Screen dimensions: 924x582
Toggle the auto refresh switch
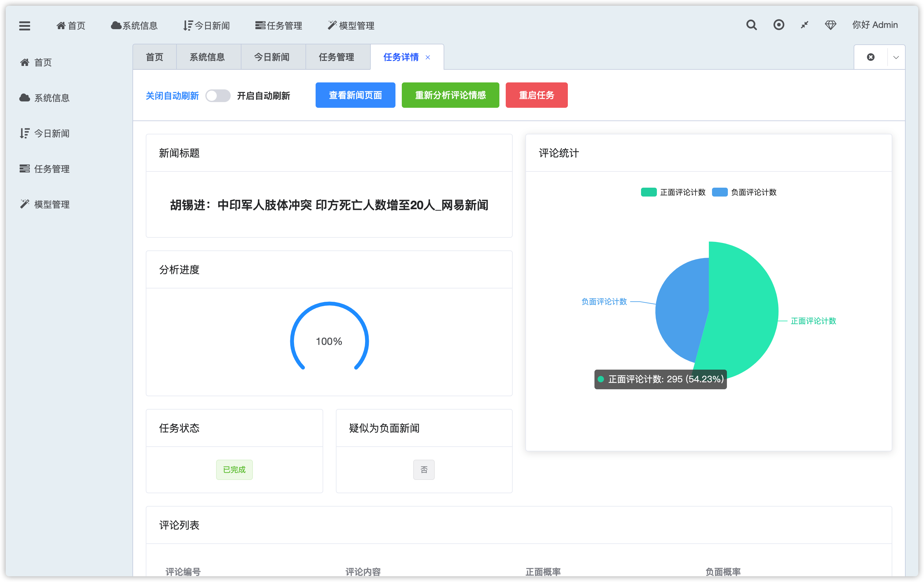[218, 96]
